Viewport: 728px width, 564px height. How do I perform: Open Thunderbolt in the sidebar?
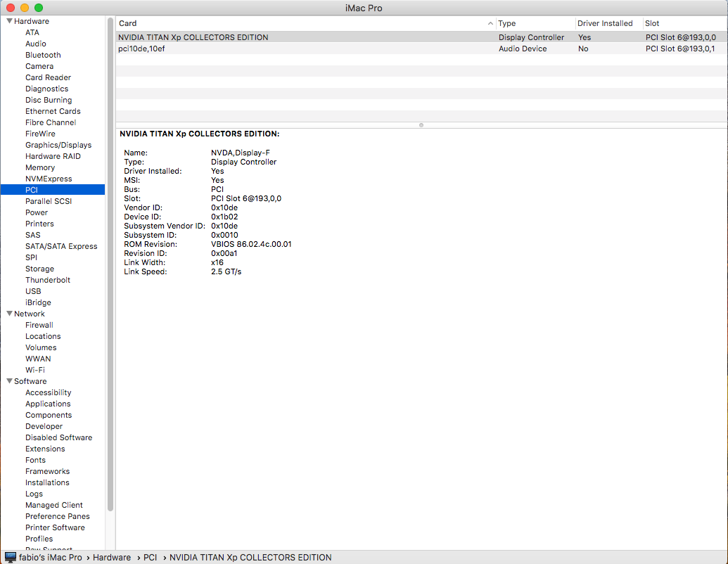[x=48, y=280]
